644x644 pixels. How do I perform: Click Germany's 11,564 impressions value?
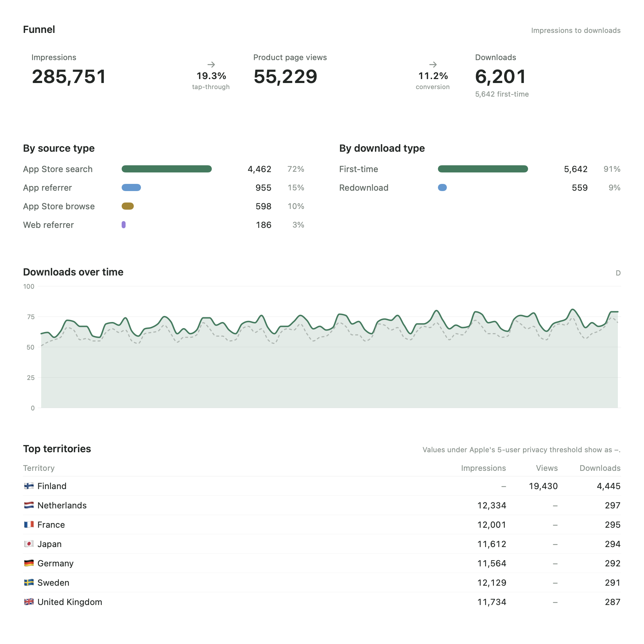point(492,563)
